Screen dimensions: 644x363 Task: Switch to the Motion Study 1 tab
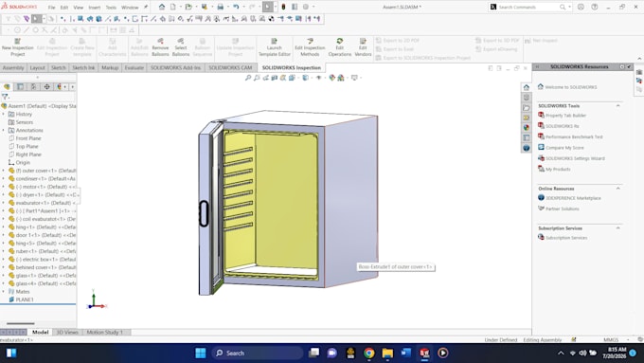105,332
